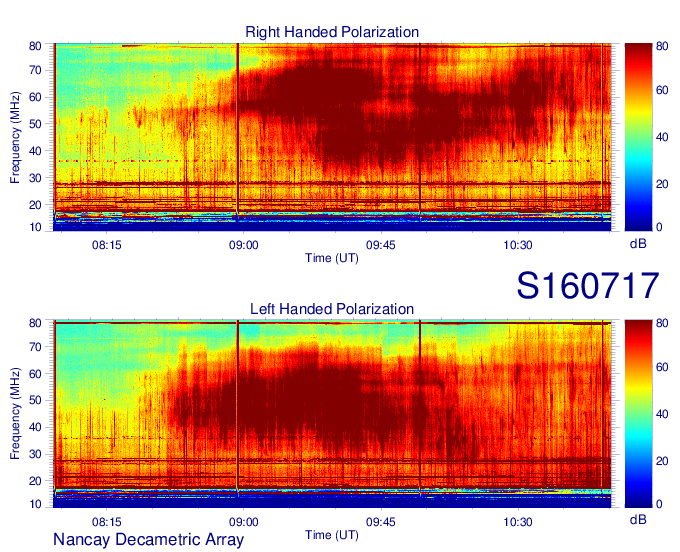Click the 08:15 tick under Right Handed plot
This screenshot has width=680, height=552.
(107, 245)
